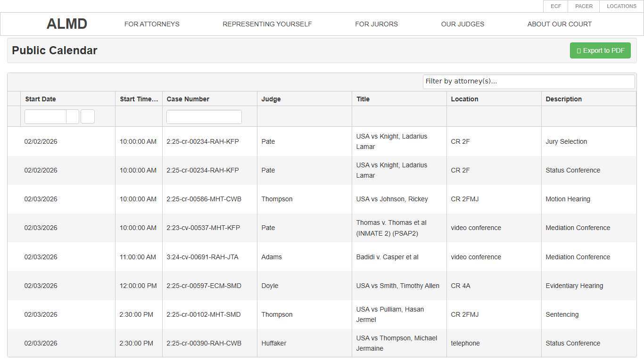644x362 pixels.
Task: Select the For Jurors menu item
Action: tap(376, 24)
